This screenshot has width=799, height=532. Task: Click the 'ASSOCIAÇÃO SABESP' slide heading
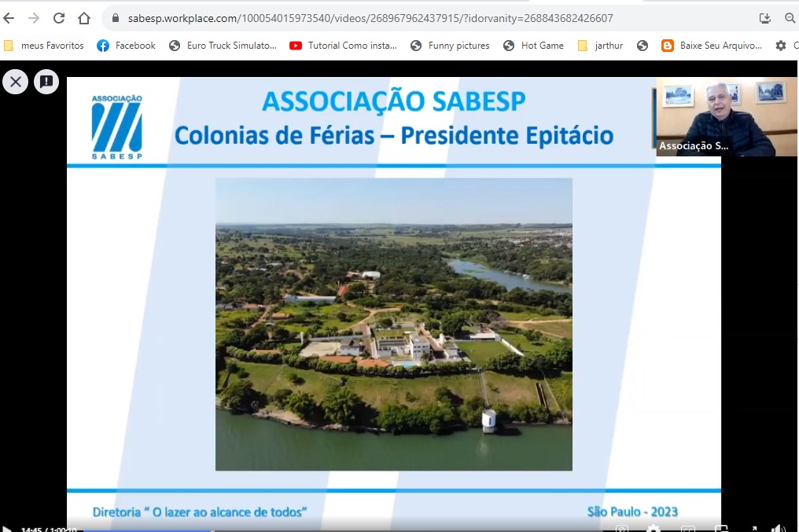pyautogui.click(x=394, y=101)
